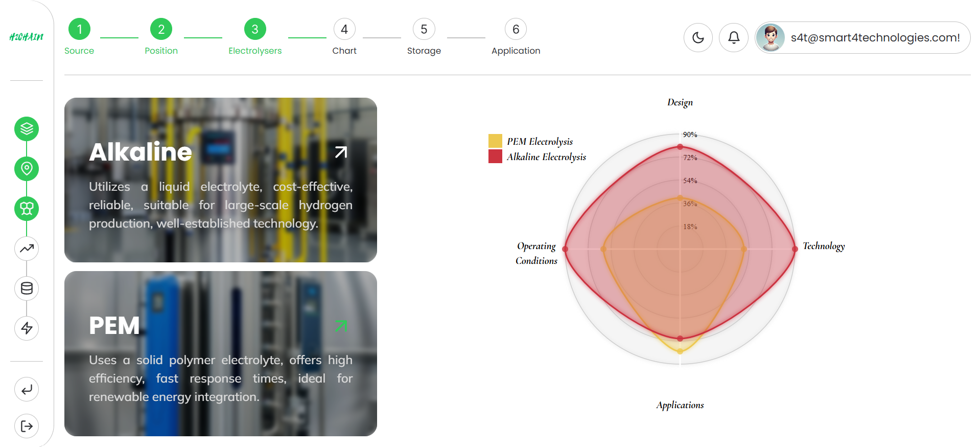
Task: Go to step 4 Chart
Action: click(344, 30)
